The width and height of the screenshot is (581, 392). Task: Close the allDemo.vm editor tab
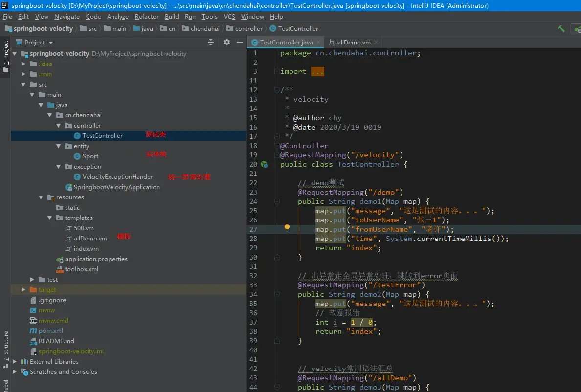[x=376, y=43]
